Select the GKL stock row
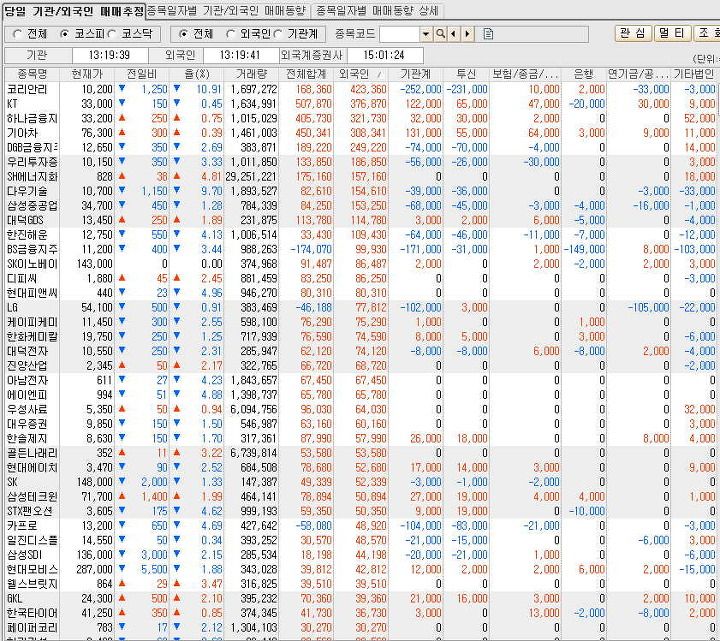Screen dimensions: 720x641 360,599
